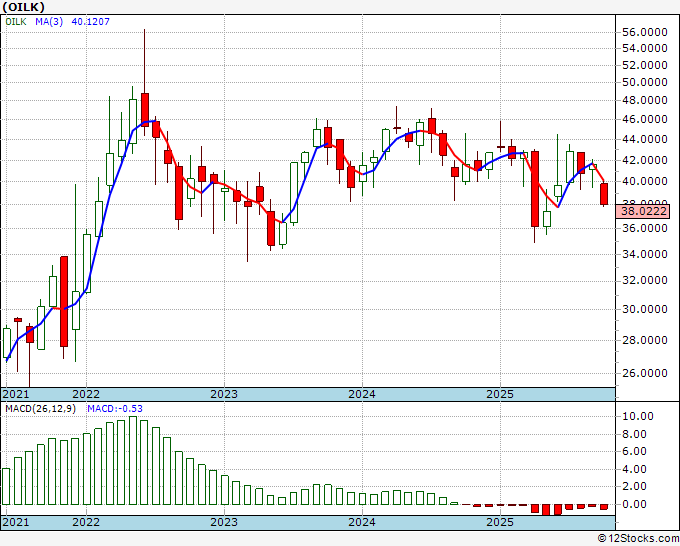The height and width of the screenshot is (546, 680).
Task: Click the 0.00 MACD axis label
Action: pyautogui.click(x=637, y=503)
